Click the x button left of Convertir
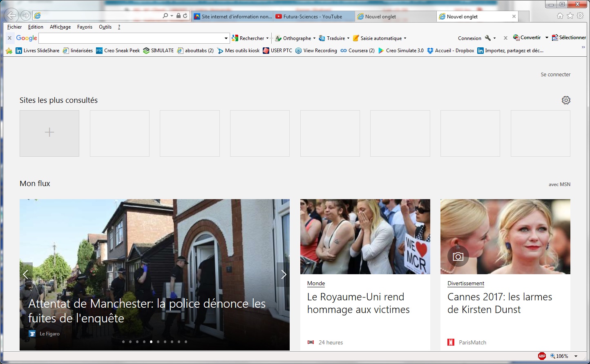The height and width of the screenshot is (364, 590). [505, 38]
